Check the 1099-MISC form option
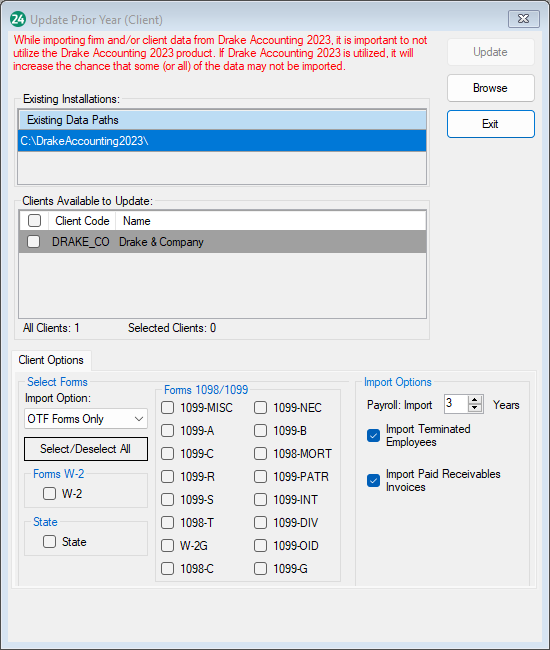This screenshot has height=650, width=550. click(x=167, y=407)
